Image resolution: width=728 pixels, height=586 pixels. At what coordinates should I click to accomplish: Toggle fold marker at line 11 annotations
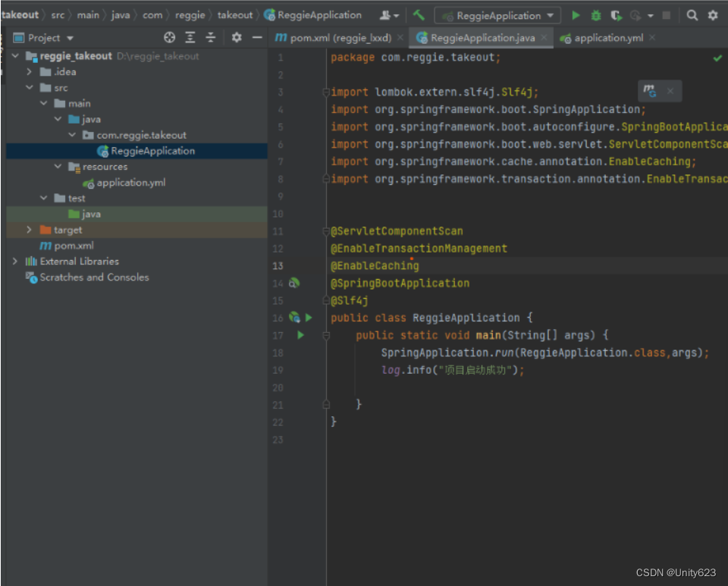[x=326, y=231]
